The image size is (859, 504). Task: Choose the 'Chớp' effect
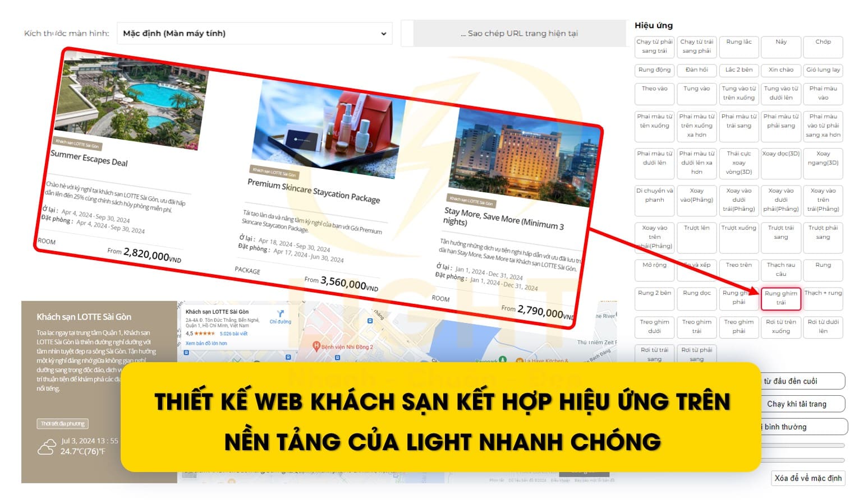[x=823, y=47]
